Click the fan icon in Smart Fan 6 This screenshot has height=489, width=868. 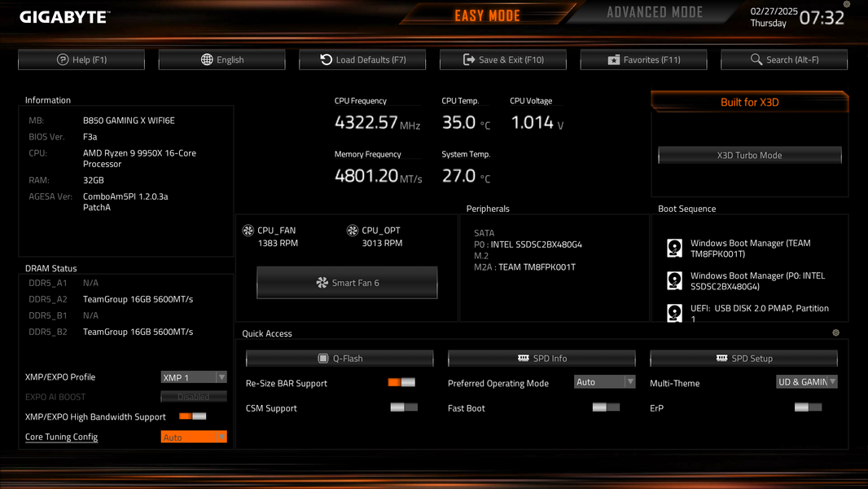point(322,283)
